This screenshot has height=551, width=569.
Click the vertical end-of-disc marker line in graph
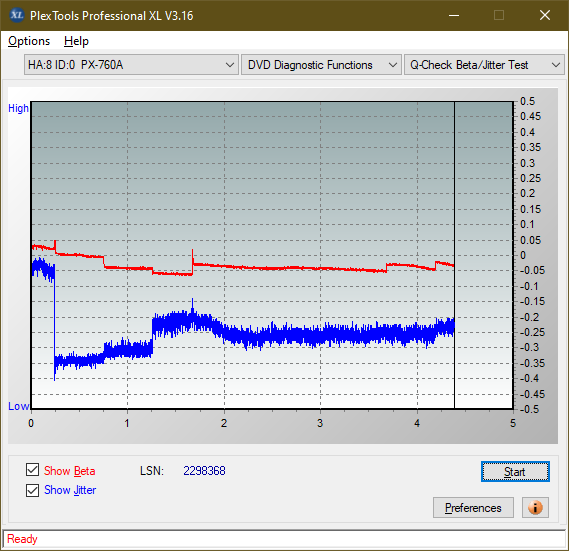click(454, 181)
